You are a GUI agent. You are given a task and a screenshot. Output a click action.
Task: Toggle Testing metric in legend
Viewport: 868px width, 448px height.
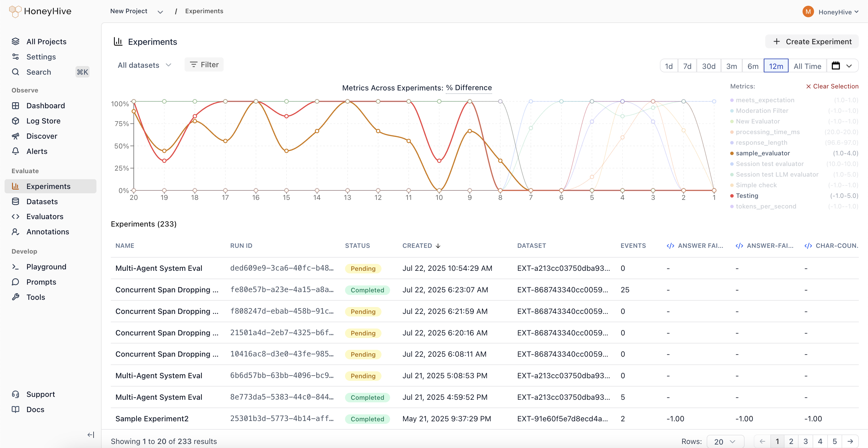click(x=747, y=196)
